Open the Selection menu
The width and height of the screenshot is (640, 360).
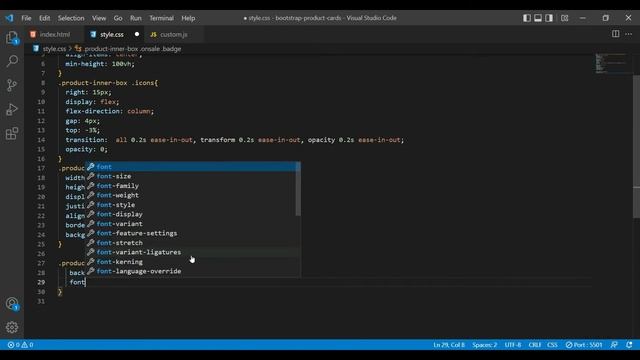click(71, 18)
